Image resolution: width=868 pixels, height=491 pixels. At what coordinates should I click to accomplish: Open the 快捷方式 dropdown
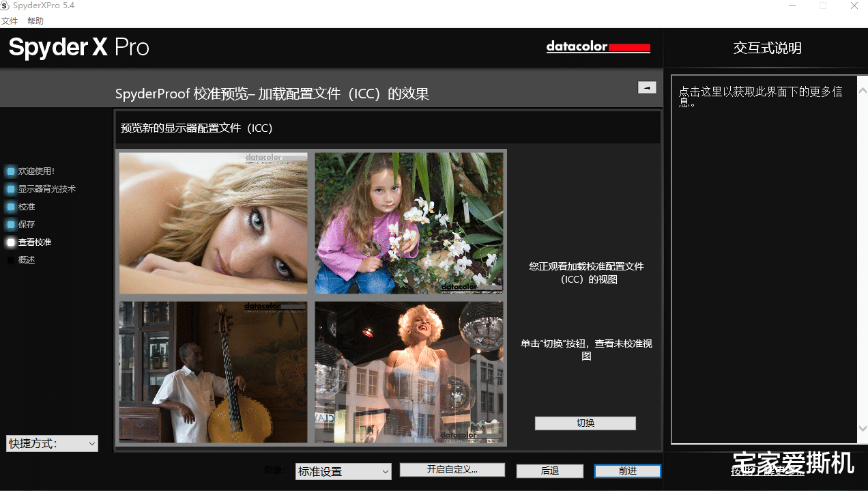52,444
